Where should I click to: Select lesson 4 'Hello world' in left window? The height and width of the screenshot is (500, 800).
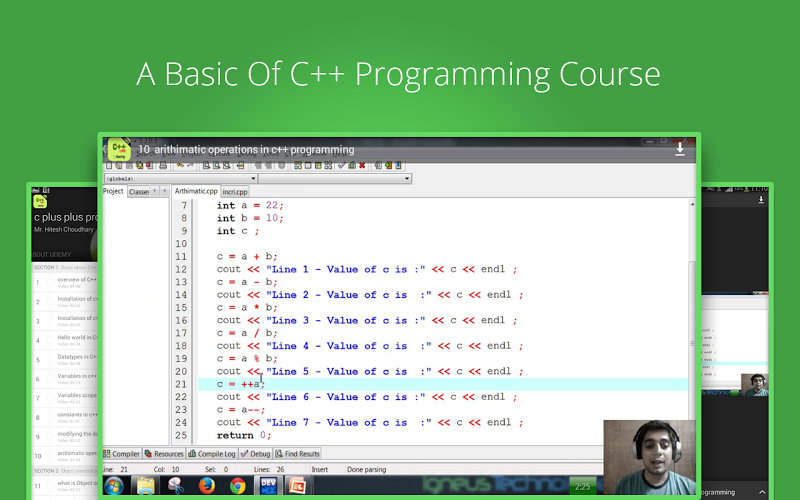(65, 340)
